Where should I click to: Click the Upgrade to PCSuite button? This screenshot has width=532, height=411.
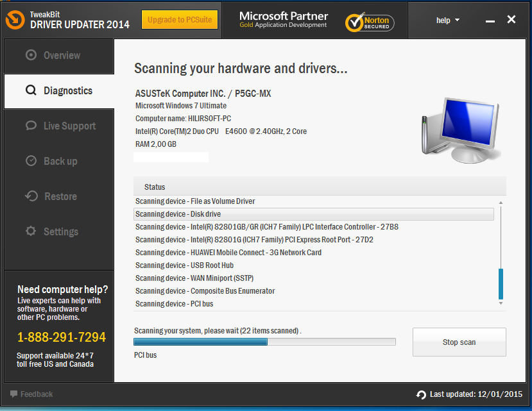pyautogui.click(x=180, y=20)
